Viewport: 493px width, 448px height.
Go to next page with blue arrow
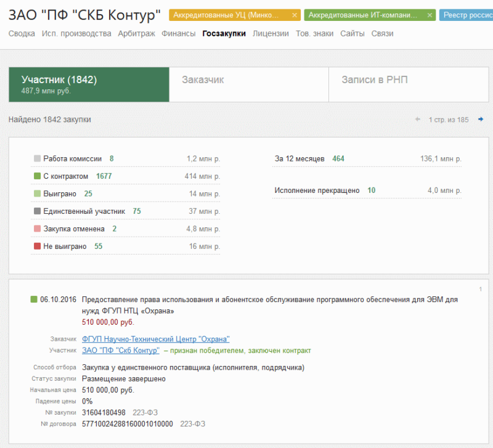[x=481, y=119]
